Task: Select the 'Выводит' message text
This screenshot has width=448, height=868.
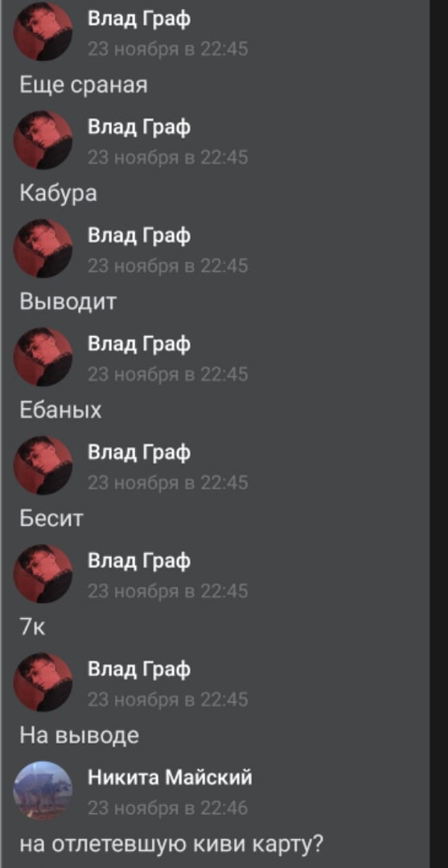Action: (68, 301)
